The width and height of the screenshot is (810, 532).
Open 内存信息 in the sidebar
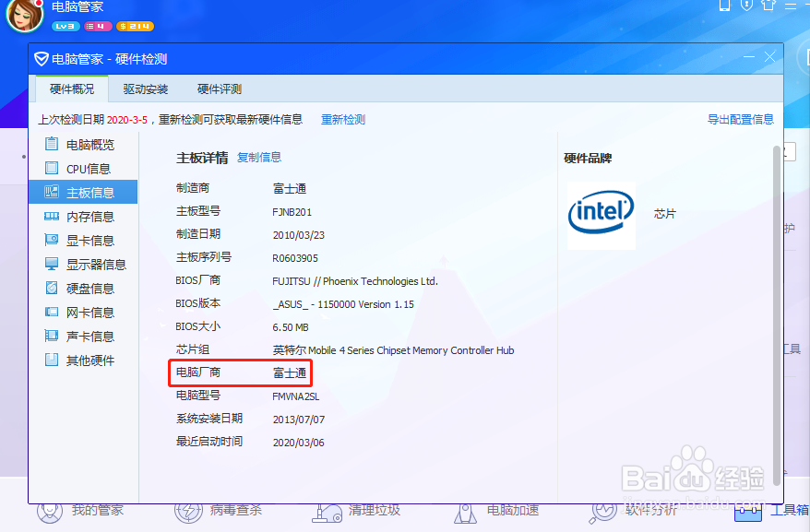(x=83, y=217)
